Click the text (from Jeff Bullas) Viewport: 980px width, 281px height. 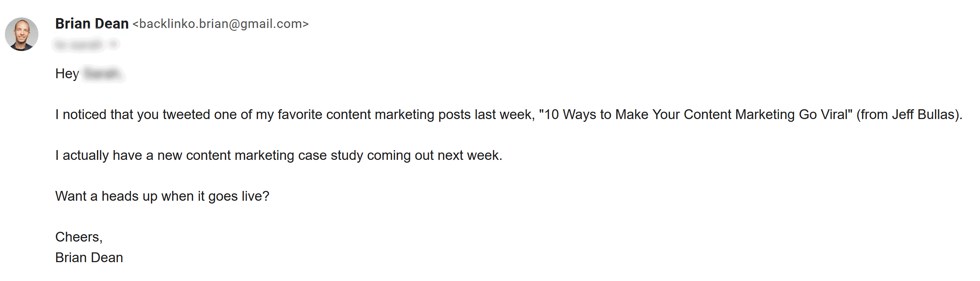(909, 114)
